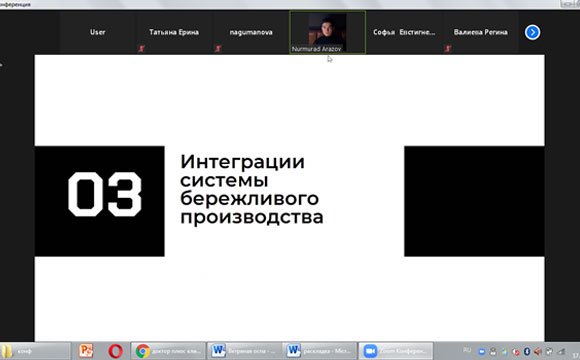Open the volume speaker tray icon
The height and width of the screenshot is (360, 580).
click(x=538, y=351)
